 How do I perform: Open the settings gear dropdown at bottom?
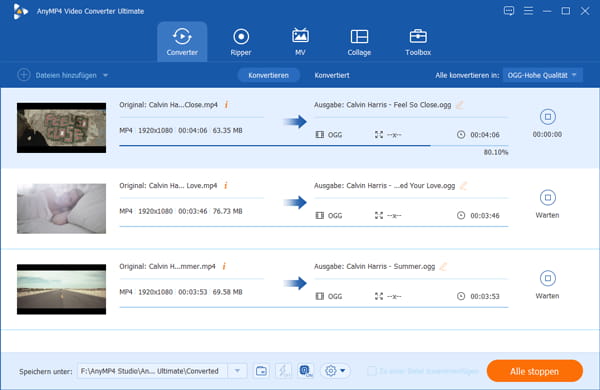point(335,371)
